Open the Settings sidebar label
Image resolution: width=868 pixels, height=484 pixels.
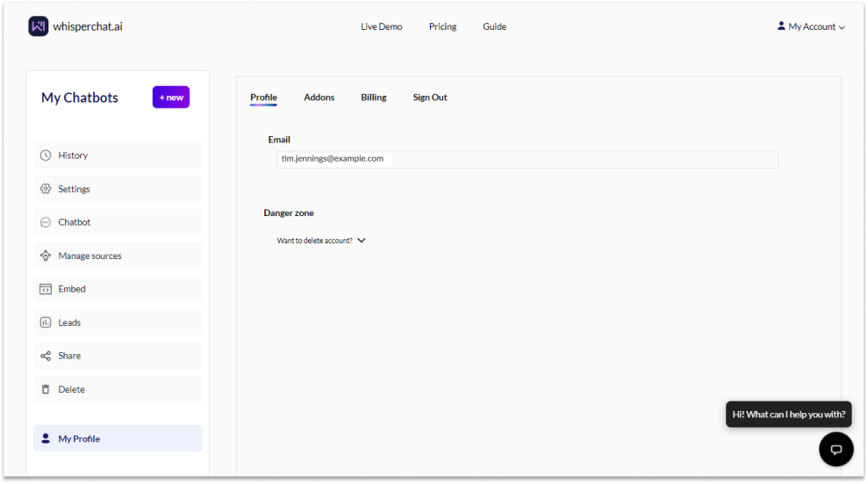(x=75, y=189)
